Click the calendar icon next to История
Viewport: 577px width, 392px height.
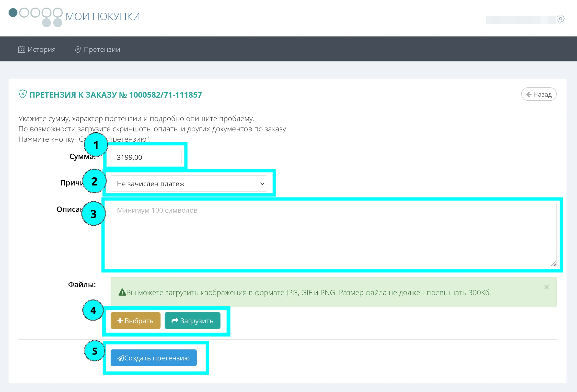(22, 49)
